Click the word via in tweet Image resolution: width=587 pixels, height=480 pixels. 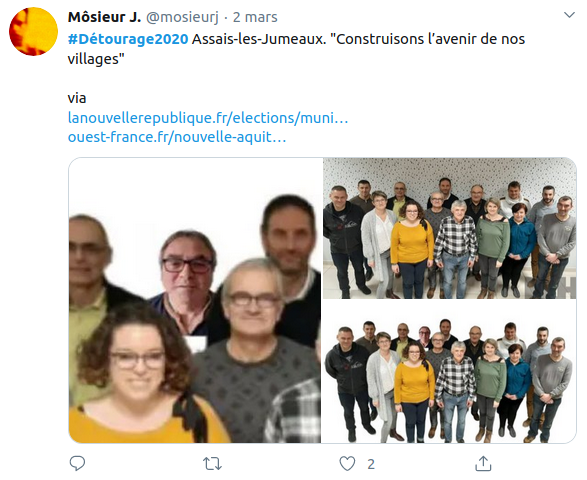pyautogui.click(x=77, y=98)
